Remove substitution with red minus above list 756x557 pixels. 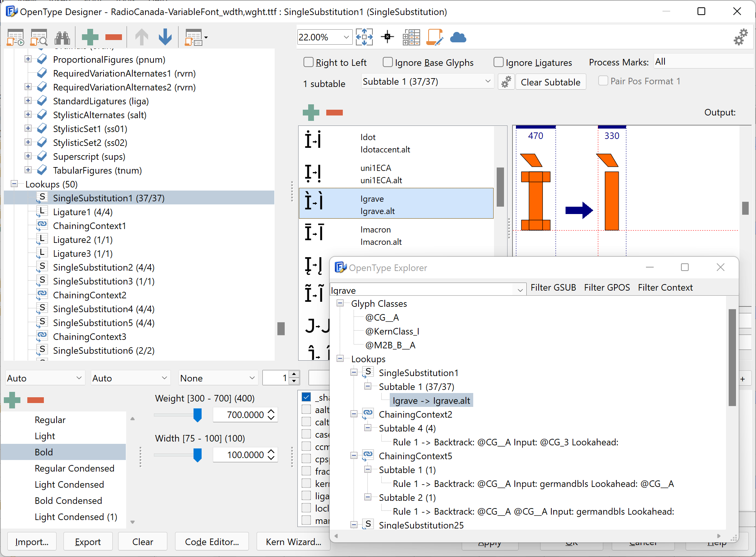pos(334,112)
